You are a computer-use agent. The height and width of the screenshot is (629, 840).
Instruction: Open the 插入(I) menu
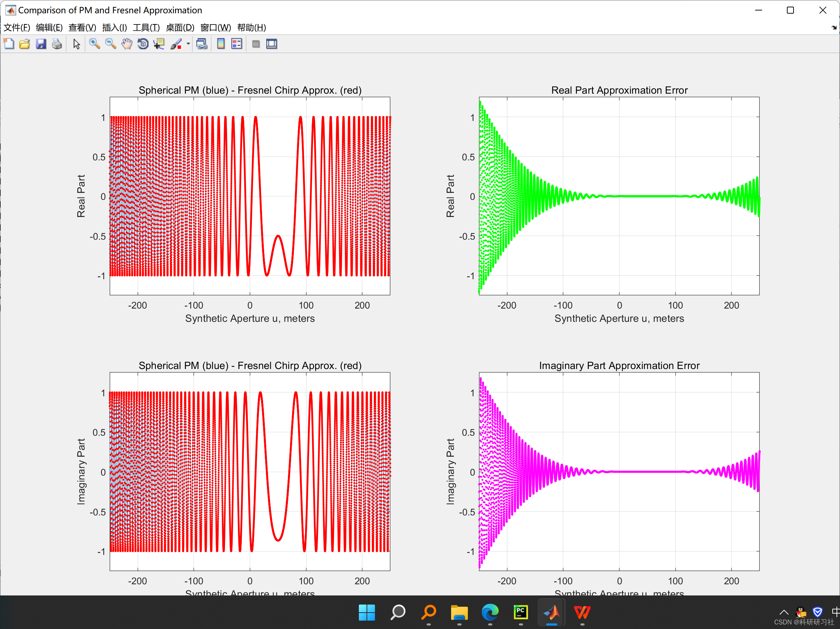coord(114,27)
